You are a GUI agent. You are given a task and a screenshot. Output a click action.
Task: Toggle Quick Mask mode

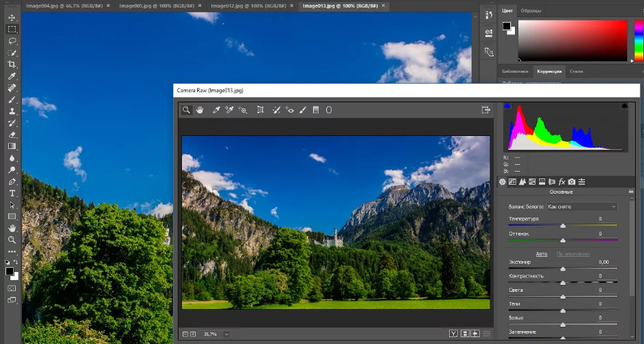click(x=12, y=288)
